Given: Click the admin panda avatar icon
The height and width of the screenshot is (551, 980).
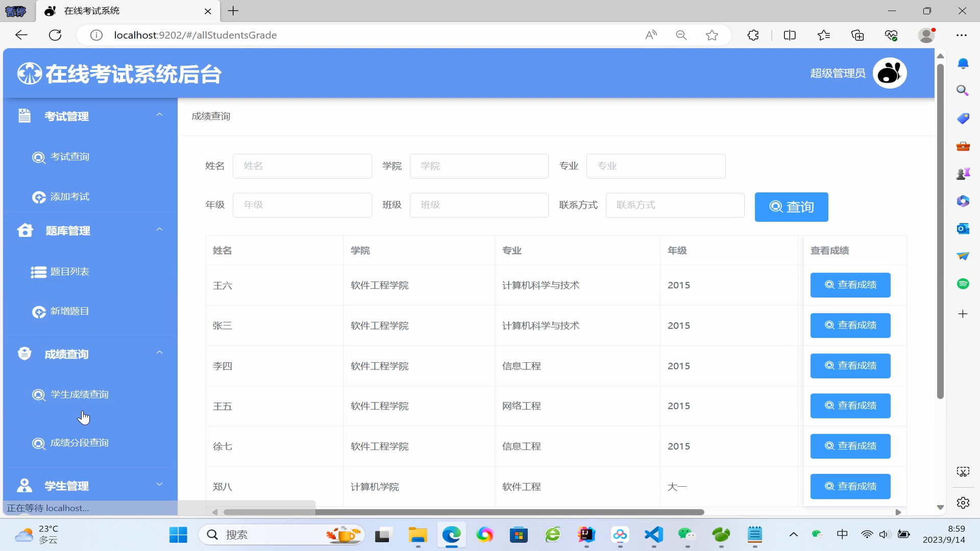Looking at the screenshot, I should point(889,73).
